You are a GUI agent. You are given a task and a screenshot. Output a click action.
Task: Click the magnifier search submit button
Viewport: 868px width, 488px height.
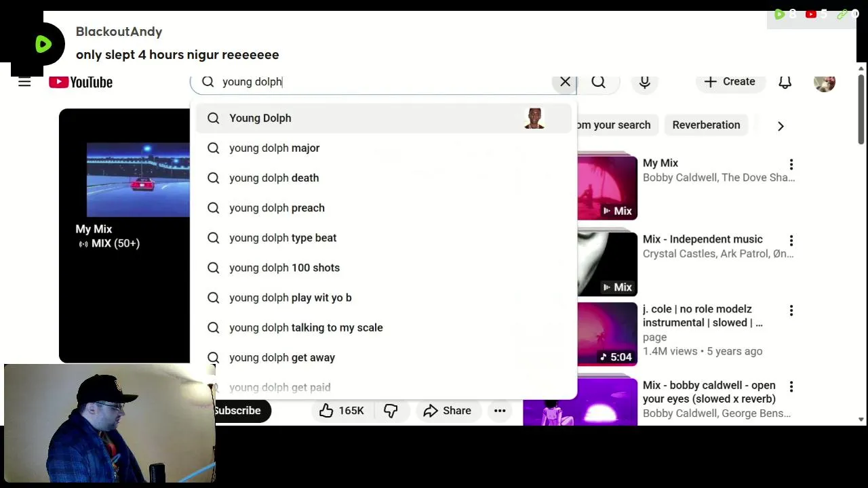[x=598, y=81]
